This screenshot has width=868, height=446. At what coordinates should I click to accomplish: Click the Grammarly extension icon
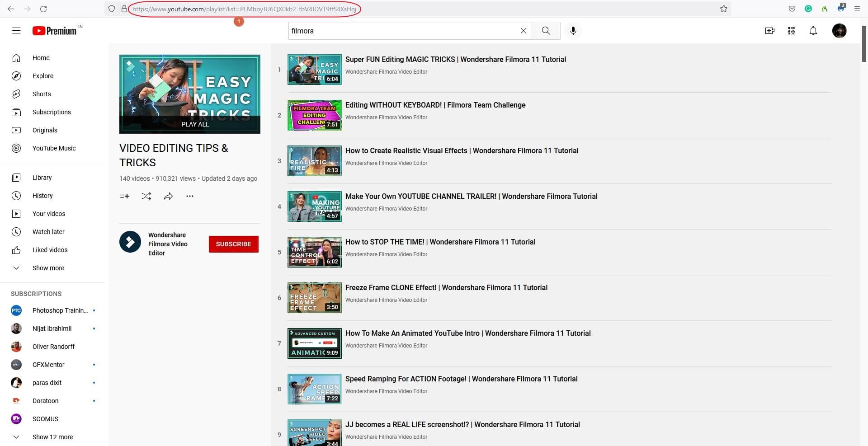[x=808, y=9]
